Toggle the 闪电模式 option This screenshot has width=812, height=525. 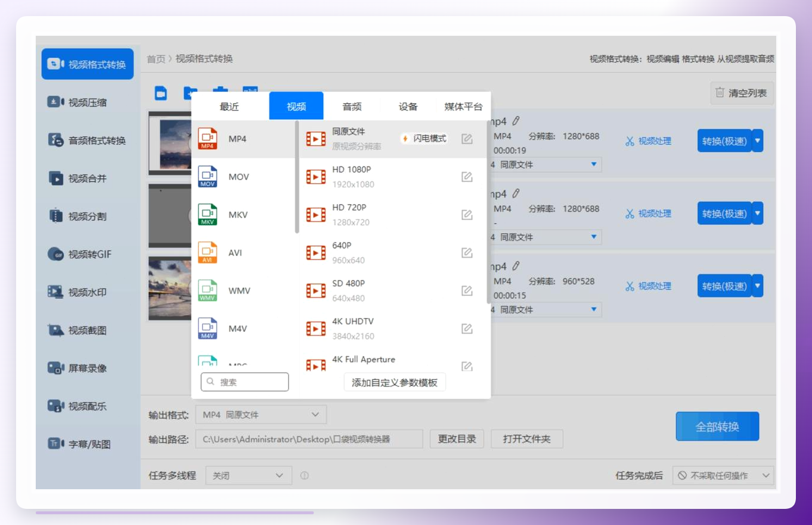(x=424, y=138)
